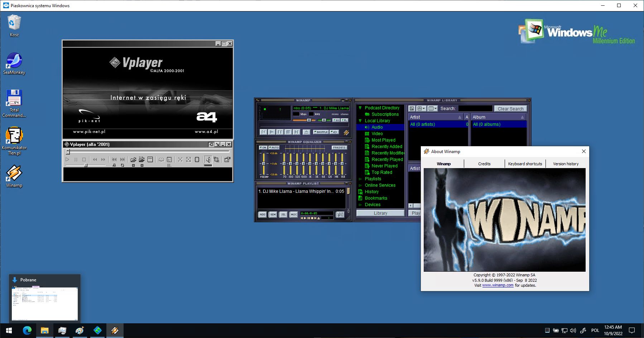Enable the equalizer with the ON button
644x338 pixels.
(263, 147)
